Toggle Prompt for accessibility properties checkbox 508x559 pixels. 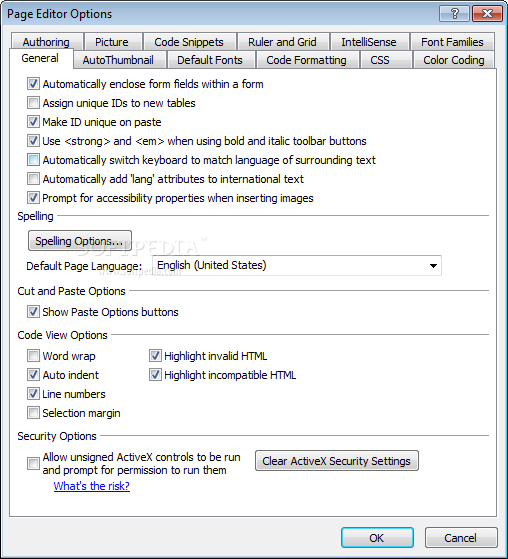[33, 198]
